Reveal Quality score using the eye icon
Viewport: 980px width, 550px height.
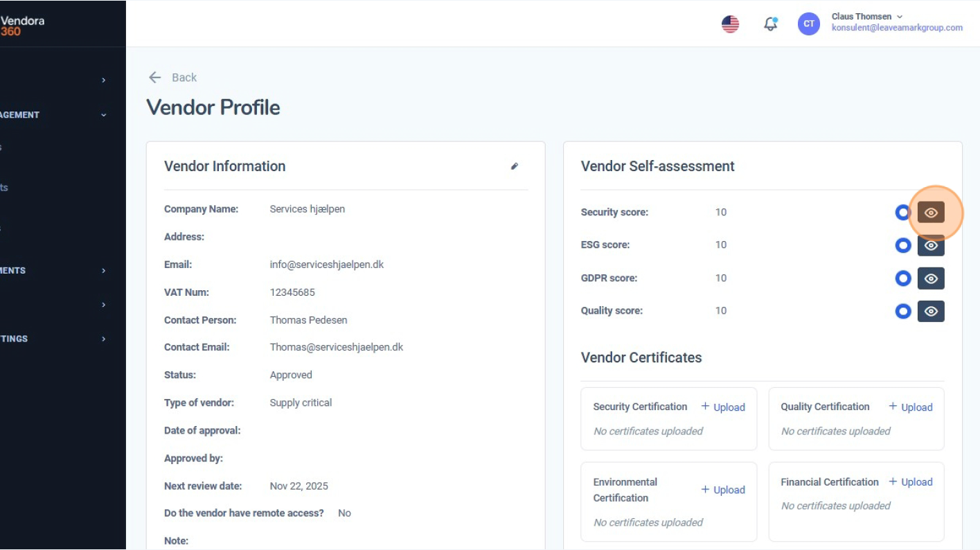point(931,311)
